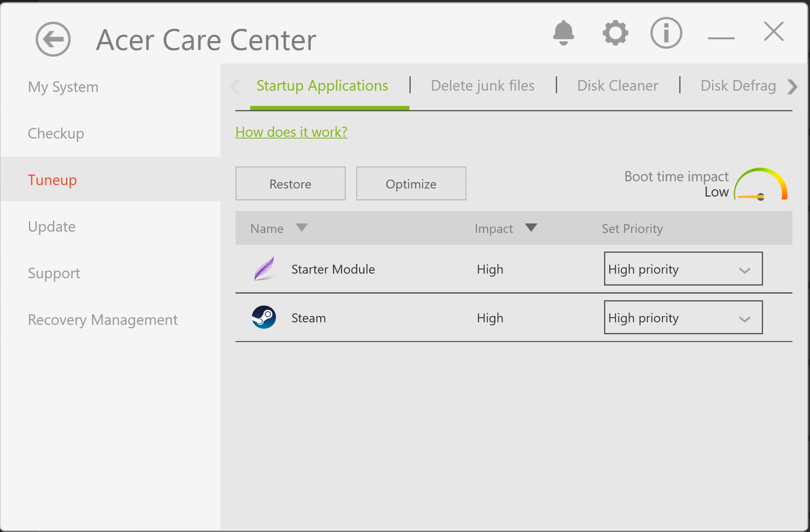Screen dimensions: 810x532
Task: Click the 'Boot time impact' label
Action: pos(677,176)
